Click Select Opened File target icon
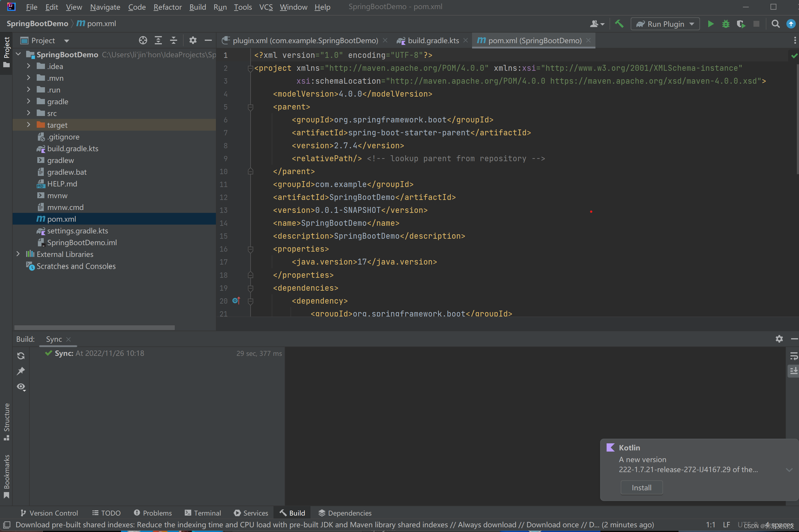This screenshot has width=799, height=532. coord(143,41)
